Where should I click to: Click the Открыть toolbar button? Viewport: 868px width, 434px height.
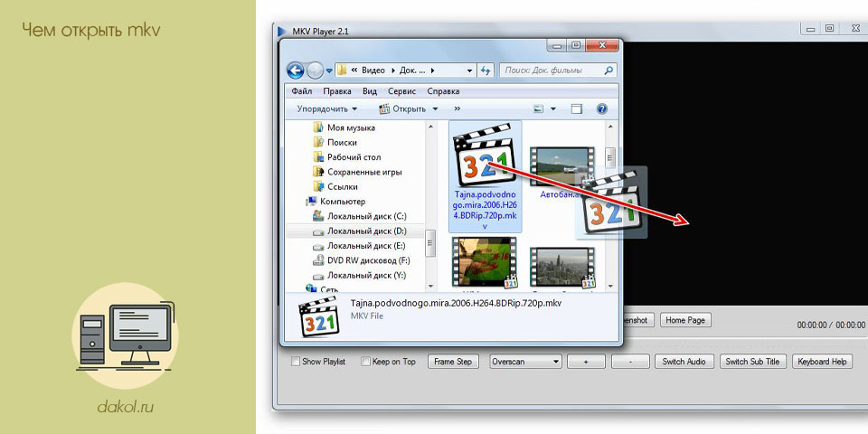(403, 109)
